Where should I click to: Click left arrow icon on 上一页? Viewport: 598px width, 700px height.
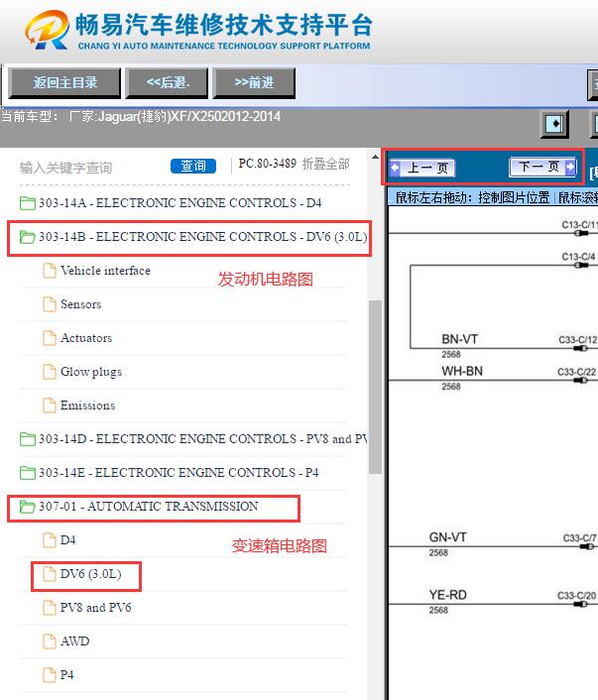(395, 169)
